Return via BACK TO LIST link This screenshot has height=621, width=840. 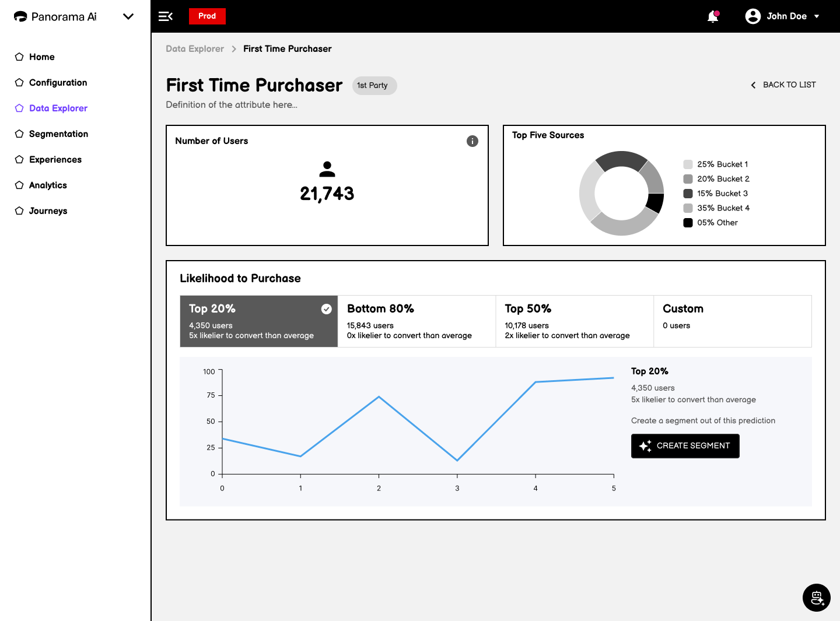coord(783,85)
